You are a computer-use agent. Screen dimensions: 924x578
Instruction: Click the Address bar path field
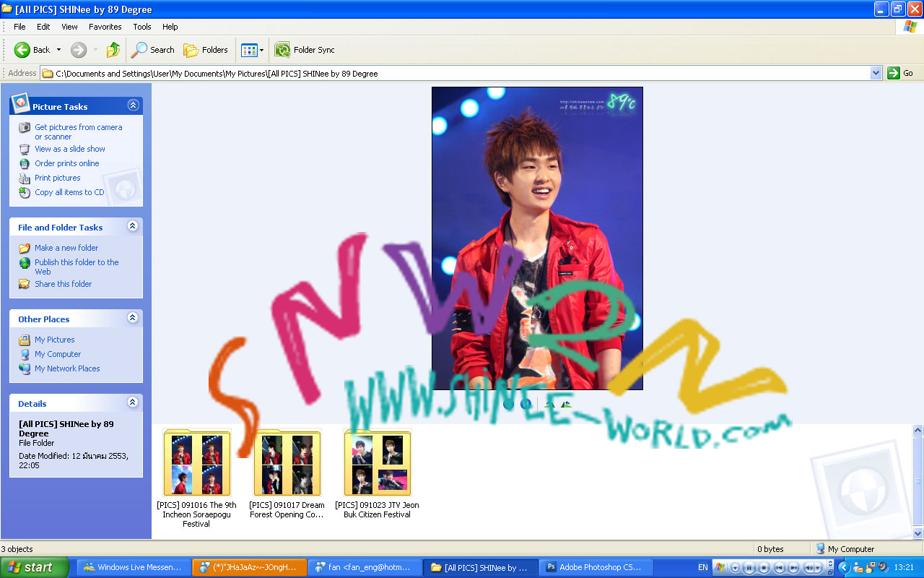(456, 73)
